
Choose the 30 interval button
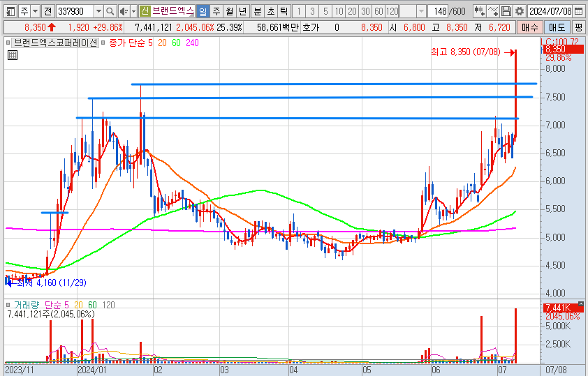pyautogui.click(x=366, y=11)
